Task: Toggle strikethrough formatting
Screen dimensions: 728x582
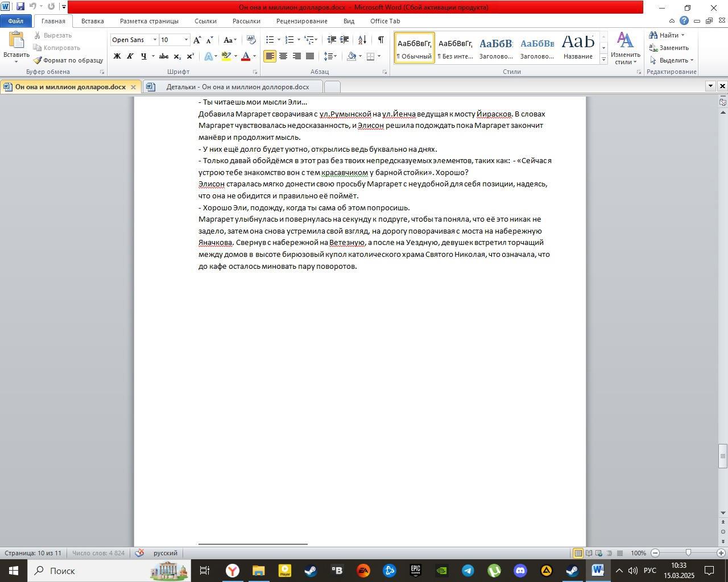Action: [x=164, y=56]
